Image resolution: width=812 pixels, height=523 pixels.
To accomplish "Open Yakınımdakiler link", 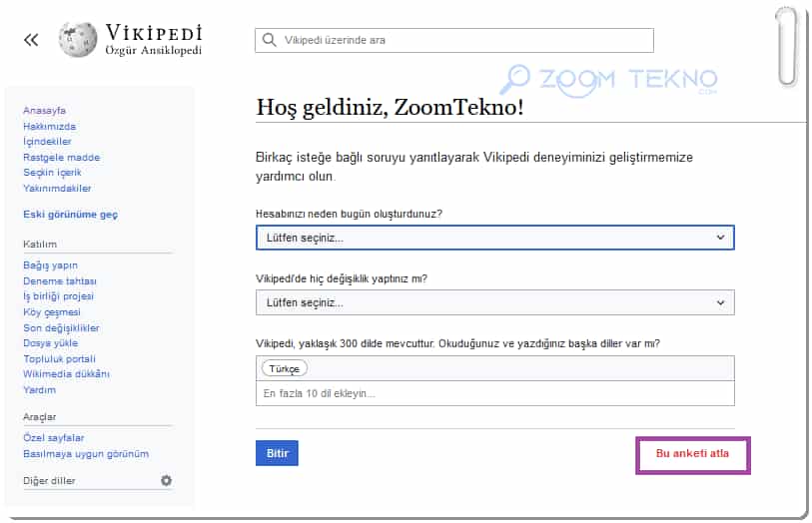I will point(57,189).
